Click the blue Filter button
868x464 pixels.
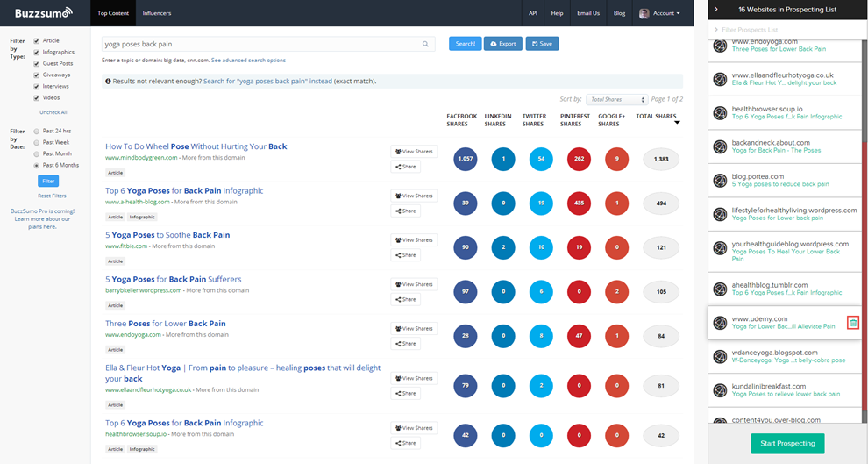click(x=48, y=181)
